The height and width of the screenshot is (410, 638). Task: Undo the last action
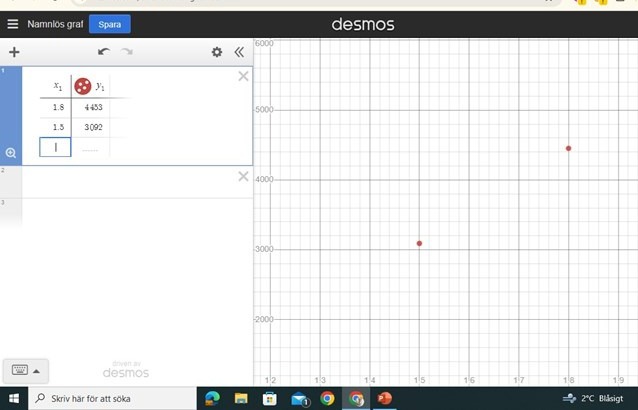pyautogui.click(x=103, y=52)
